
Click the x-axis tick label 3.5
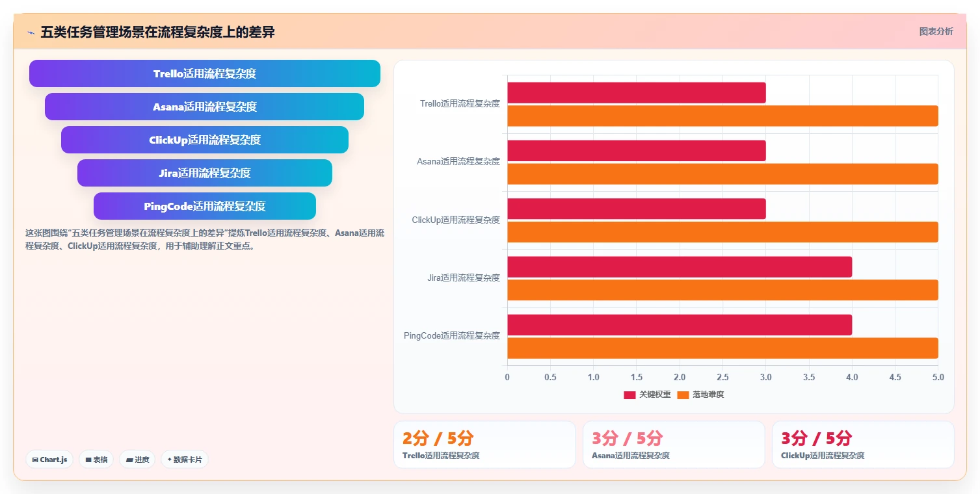(x=809, y=377)
